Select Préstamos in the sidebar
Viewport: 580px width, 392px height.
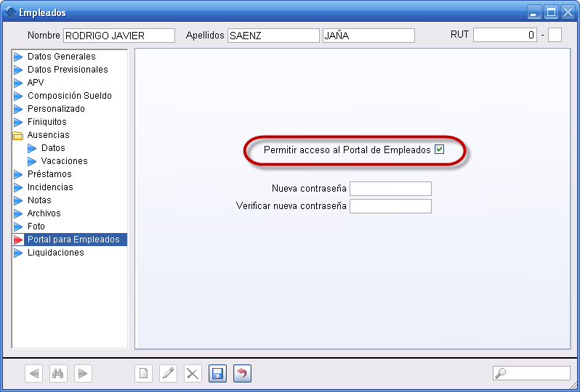(49, 174)
